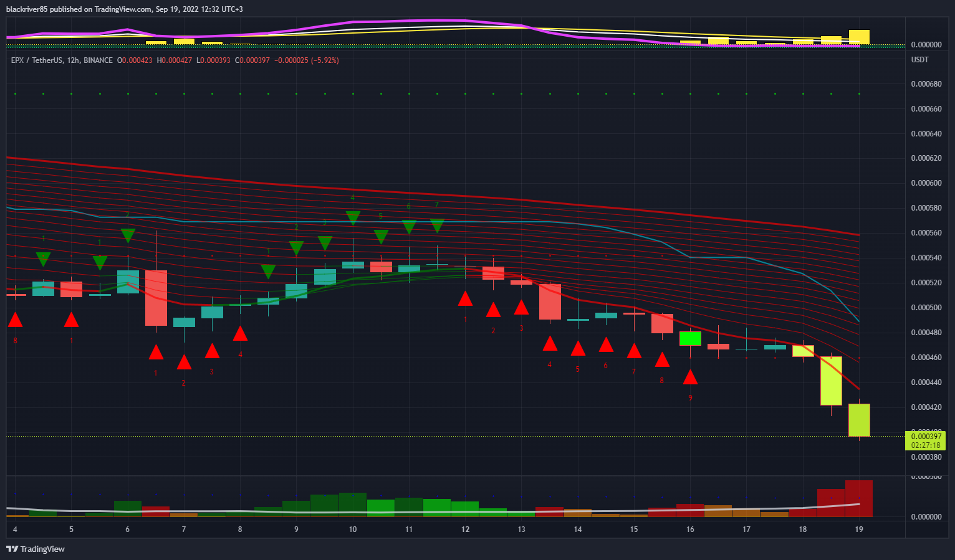The image size is (955, 560).
Task: Click the 0.000640 price axis label
Action: point(926,133)
